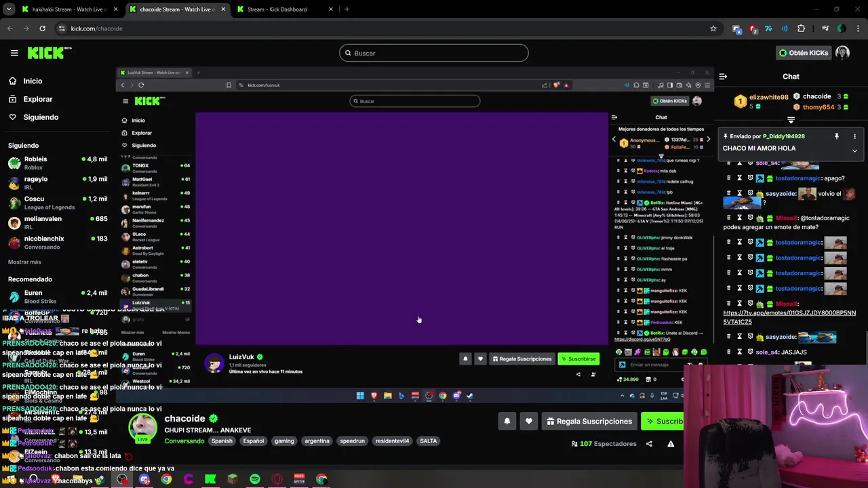
Task: Open Chrome three-dot menu
Action: click(858, 28)
